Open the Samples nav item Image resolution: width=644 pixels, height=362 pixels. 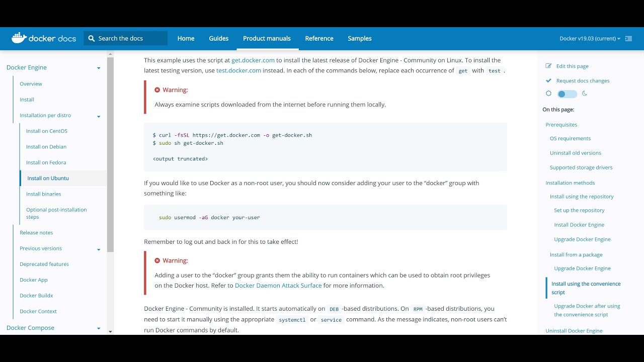coord(360,38)
